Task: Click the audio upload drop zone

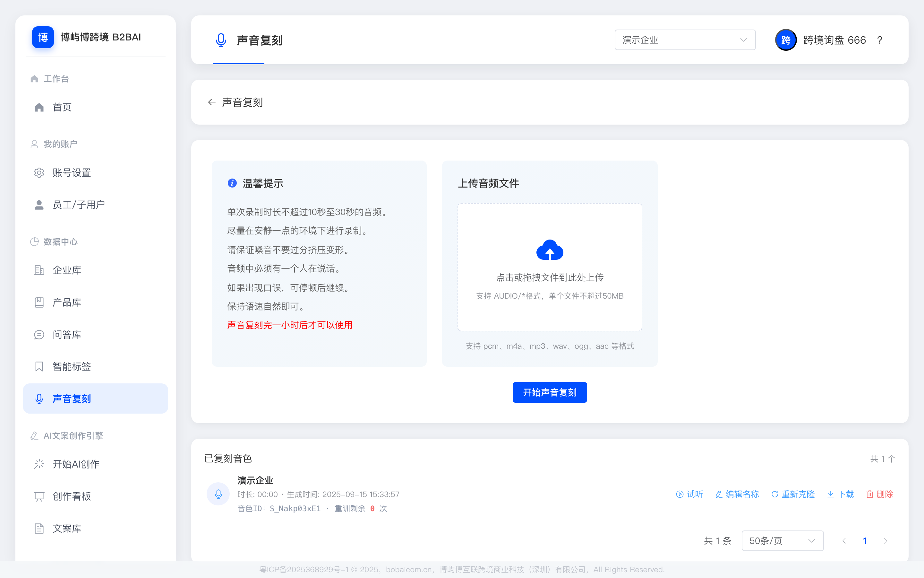Action: [x=550, y=267]
